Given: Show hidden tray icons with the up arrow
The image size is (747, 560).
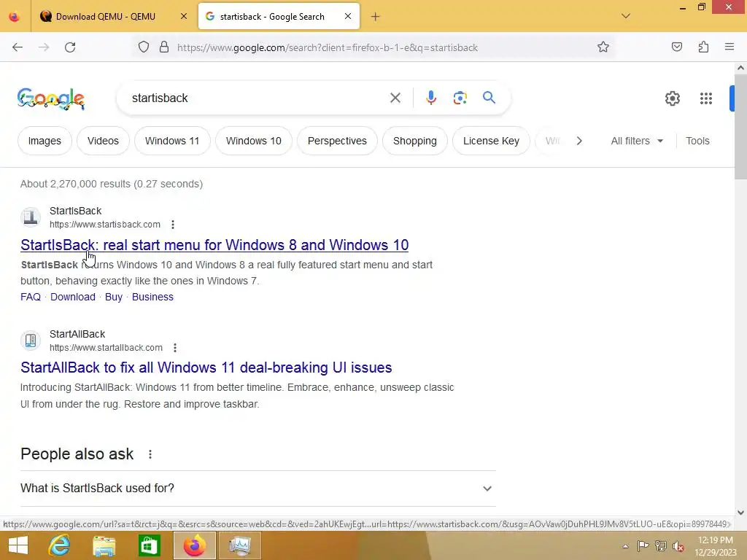Looking at the screenshot, I should tap(625, 546).
